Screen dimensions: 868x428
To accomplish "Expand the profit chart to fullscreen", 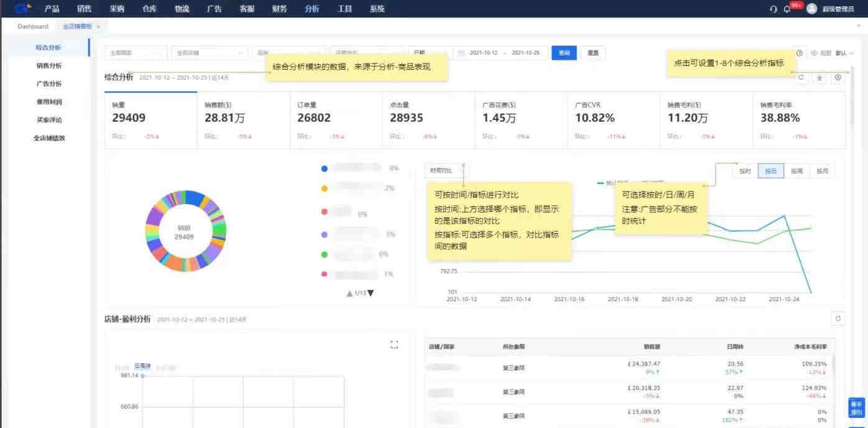I will point(394,345).
